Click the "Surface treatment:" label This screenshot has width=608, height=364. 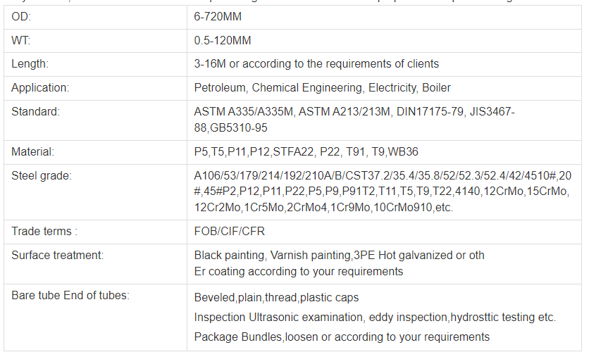coord(57,256)
